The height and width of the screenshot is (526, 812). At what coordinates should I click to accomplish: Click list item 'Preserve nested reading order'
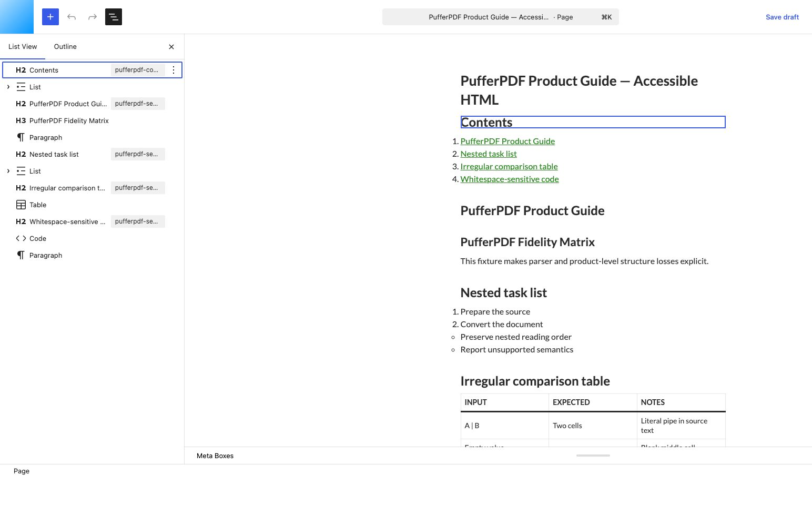(515, 337)
